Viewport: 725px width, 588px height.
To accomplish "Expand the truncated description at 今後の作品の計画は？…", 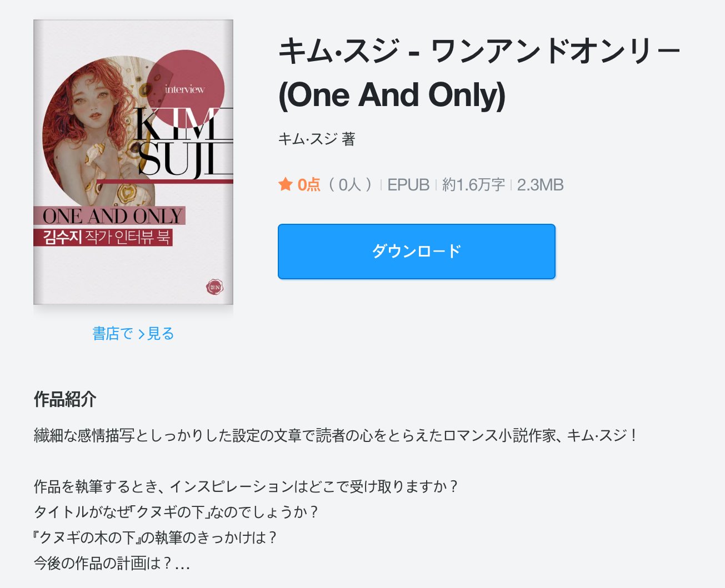I will tap(112, 563).
